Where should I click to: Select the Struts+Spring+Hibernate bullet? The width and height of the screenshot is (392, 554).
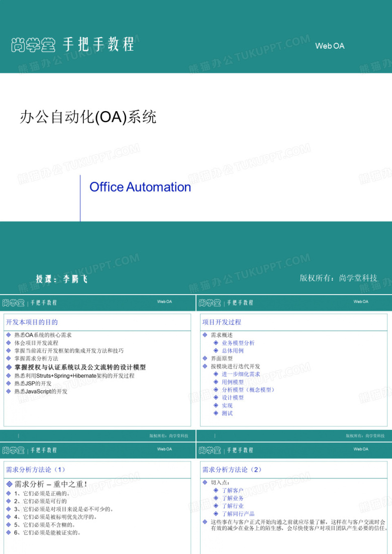coord(74,376)
